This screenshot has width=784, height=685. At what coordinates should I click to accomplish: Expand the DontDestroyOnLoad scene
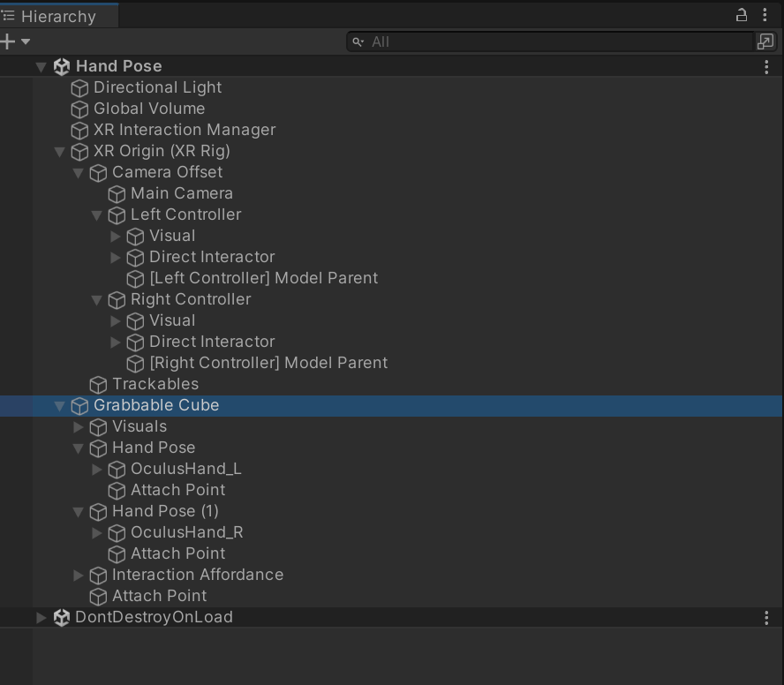pos(41,618)
